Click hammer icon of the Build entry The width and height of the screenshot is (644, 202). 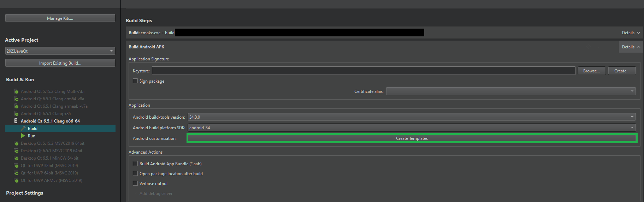click(23, 128)
